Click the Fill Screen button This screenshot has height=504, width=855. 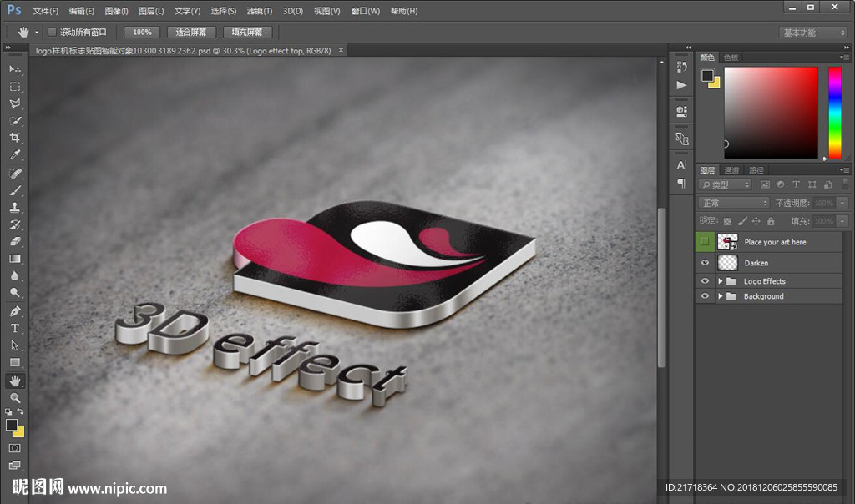coord(247,33)
